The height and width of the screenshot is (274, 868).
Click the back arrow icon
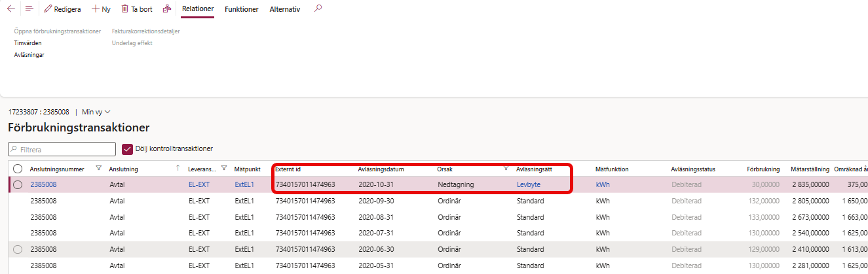[10, 9]
